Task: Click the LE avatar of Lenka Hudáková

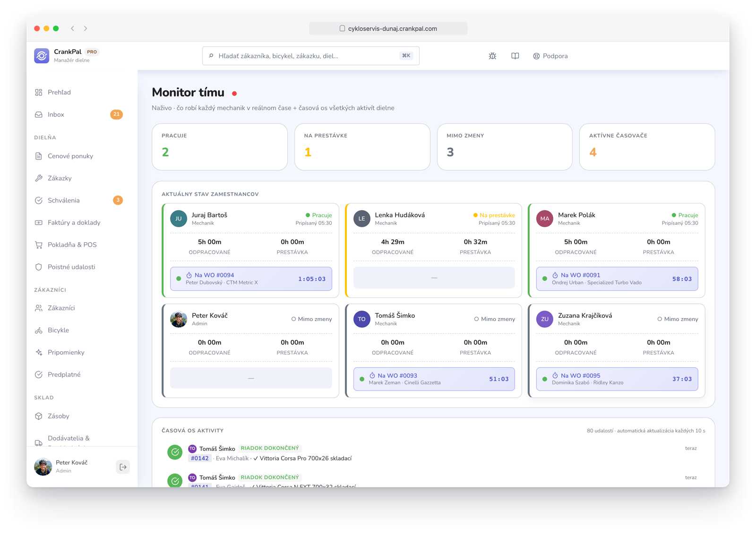Action: 362,219
